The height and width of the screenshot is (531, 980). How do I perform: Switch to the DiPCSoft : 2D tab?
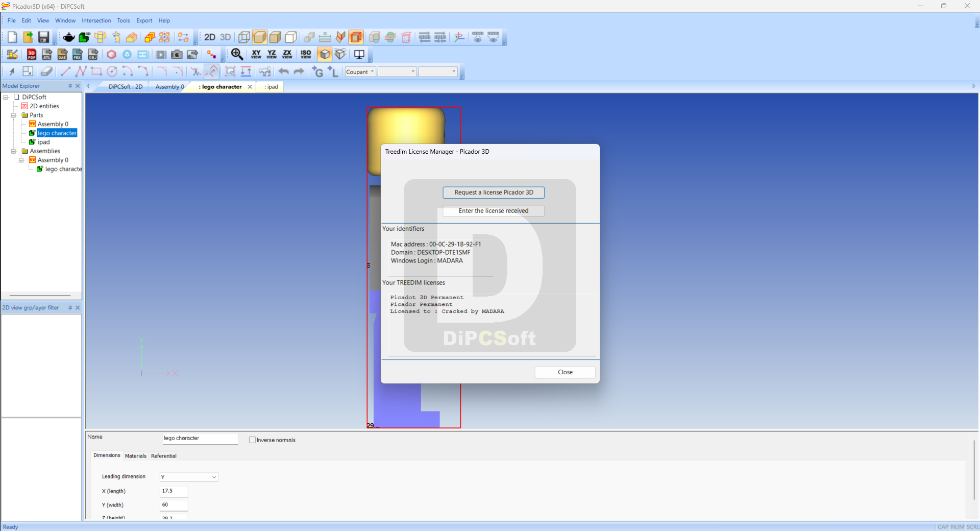click(126, 87)
